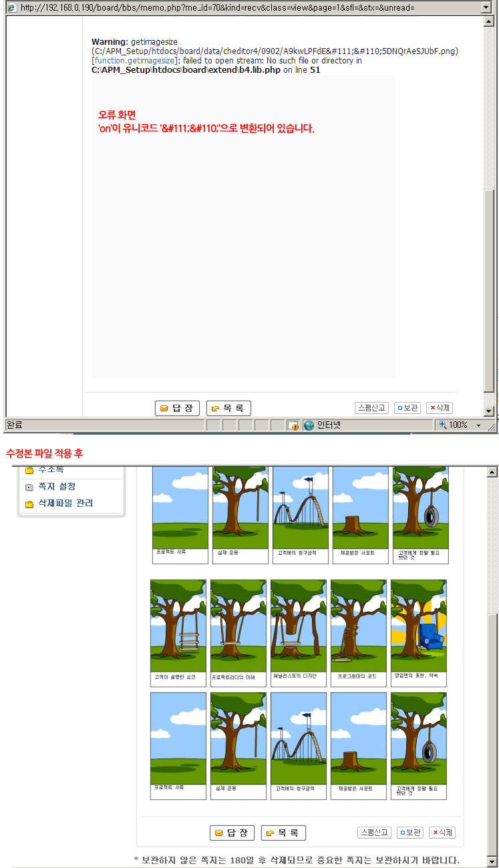Click 삭제 in the fixed-version window

pos(442,833)
